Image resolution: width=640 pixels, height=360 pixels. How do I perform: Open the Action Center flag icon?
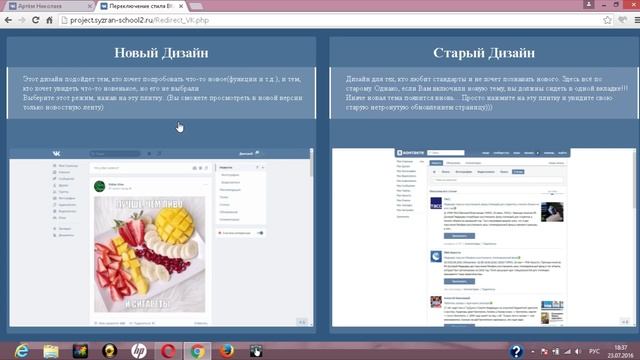[x=544, y=351]
